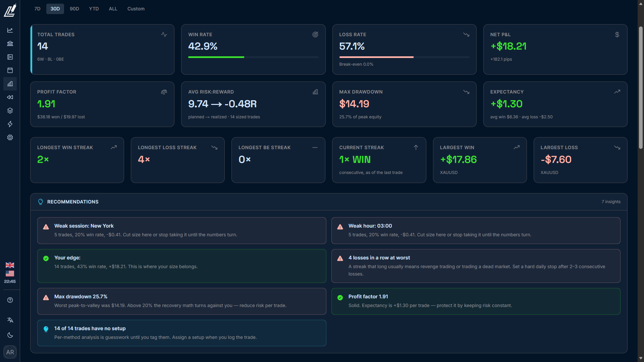The width and height of the screenshot is (644, 362).
Task: Click the +$17.86 Largest Win value
Action: [458, 160]
